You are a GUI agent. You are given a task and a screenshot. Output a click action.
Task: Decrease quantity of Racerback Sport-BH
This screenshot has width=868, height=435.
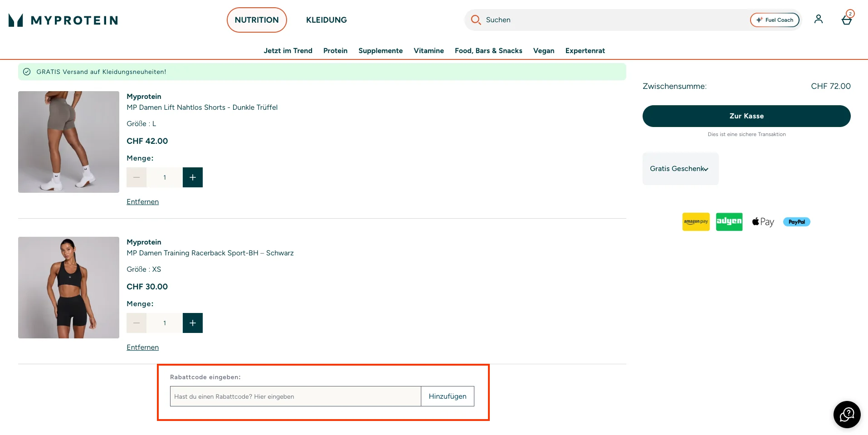137,323
